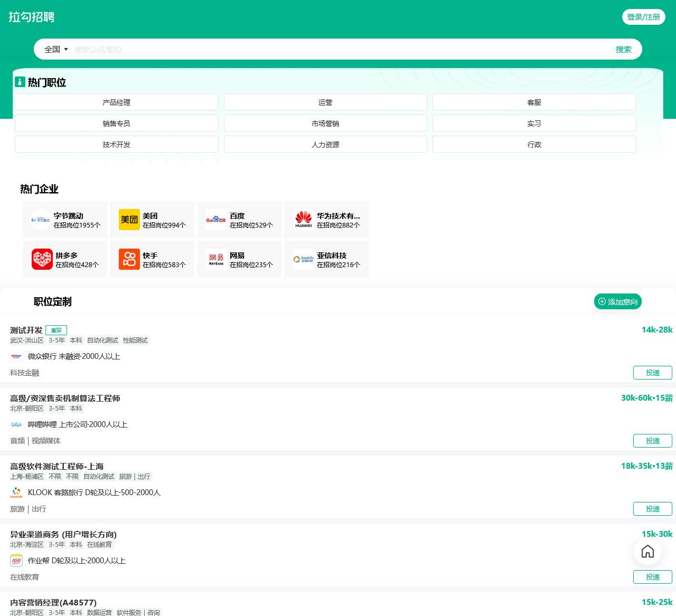This screenshot has width=676, height=616.
Task: Expand the 全国 location dropdown
Action: coord(56,49)
